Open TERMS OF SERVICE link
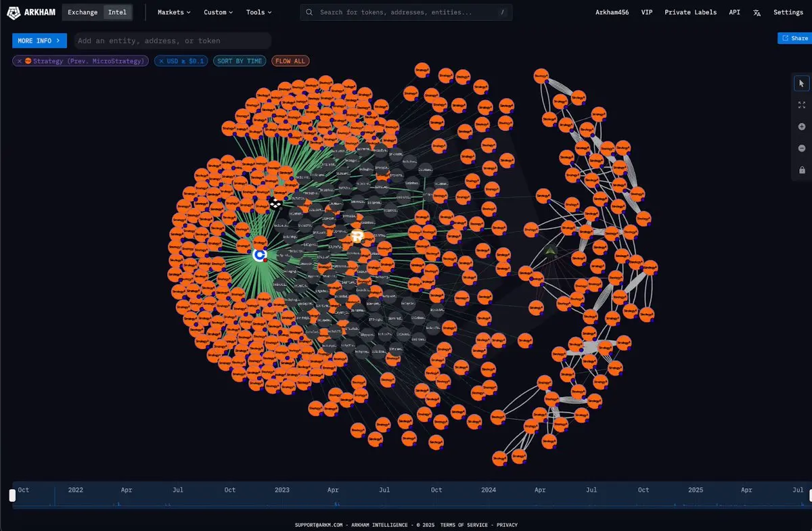Screen dimensions: 812x531 tap(464, 525)
